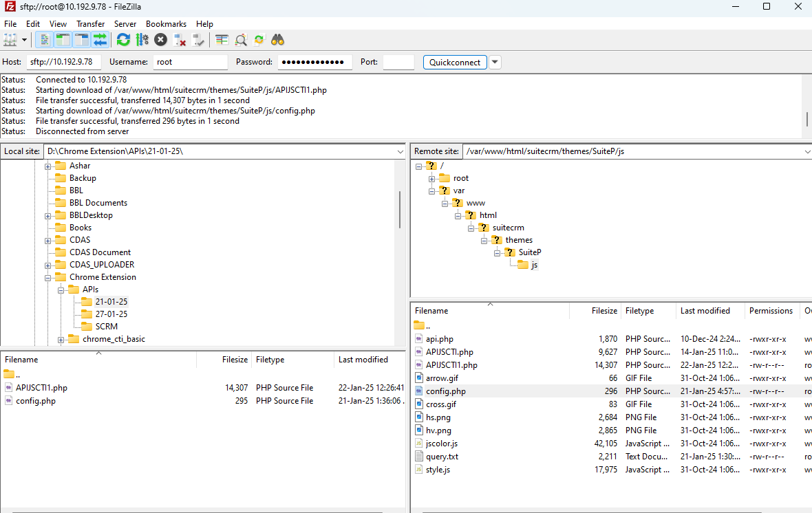
Task: Open the Site Manager dropdown arrow
Action: pyautogui.click(x=25, y=39)
